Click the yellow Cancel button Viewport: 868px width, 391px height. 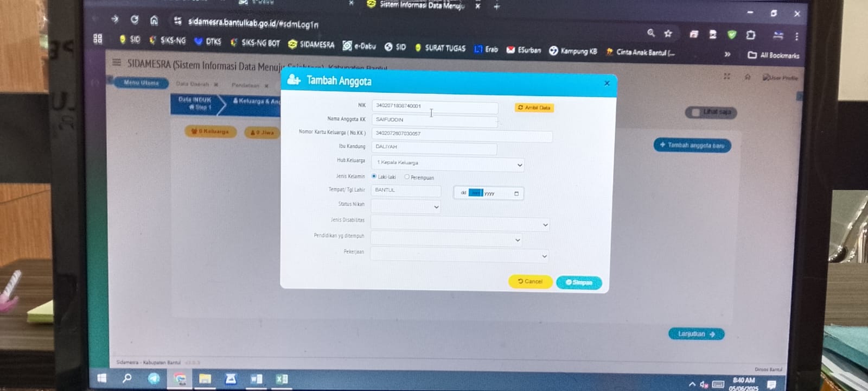(530, 281)
